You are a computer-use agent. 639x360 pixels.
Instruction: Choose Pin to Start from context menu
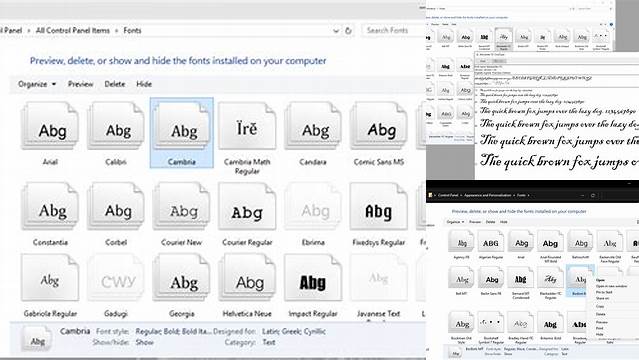tap(604, 292)
